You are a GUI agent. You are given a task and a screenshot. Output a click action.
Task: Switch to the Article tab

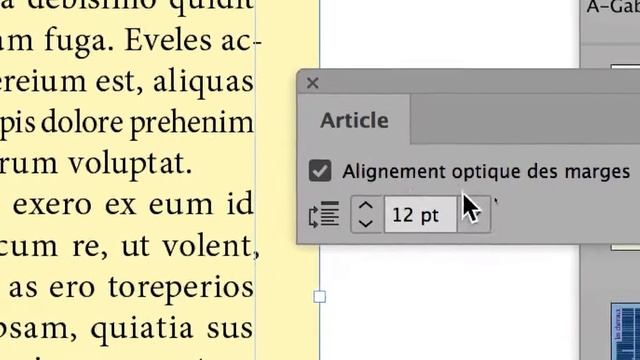354,120
